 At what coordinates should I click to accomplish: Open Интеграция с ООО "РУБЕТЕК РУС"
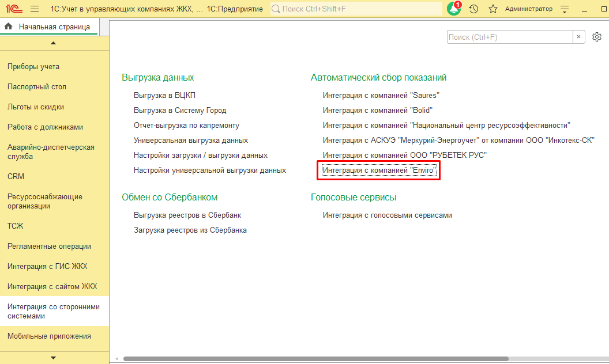(x=405, y=156)
